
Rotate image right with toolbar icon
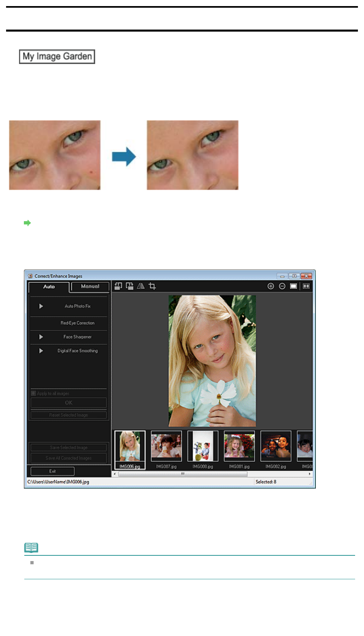(x=130, y=286)
